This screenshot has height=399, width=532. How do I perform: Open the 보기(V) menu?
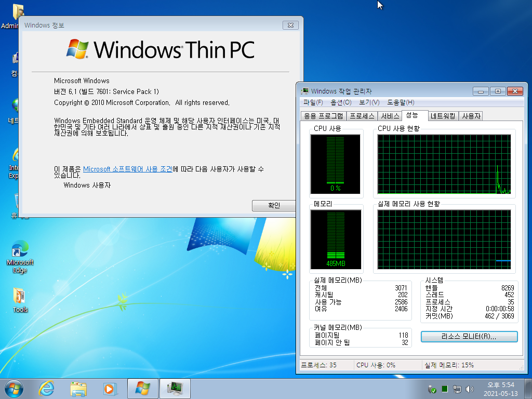click(369, 102)
